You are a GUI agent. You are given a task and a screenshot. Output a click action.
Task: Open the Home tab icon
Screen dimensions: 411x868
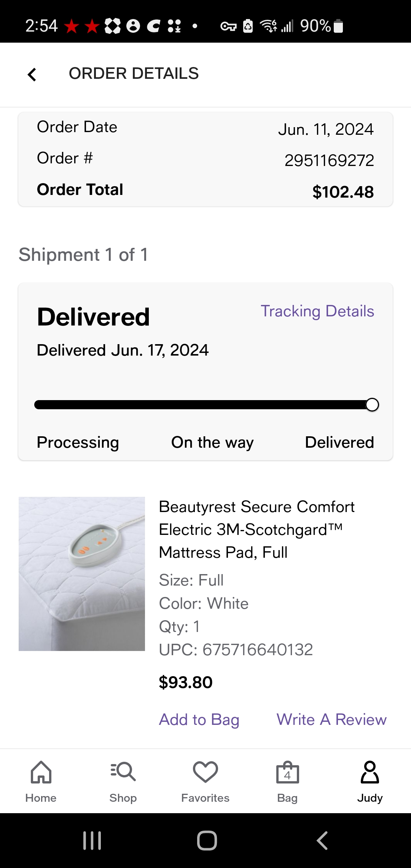coord(41,772)
